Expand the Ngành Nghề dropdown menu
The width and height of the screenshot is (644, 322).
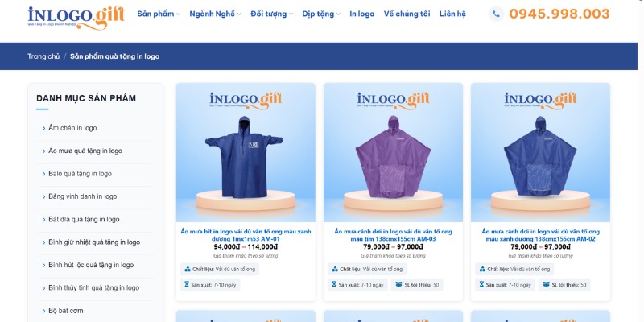point(215,14)
